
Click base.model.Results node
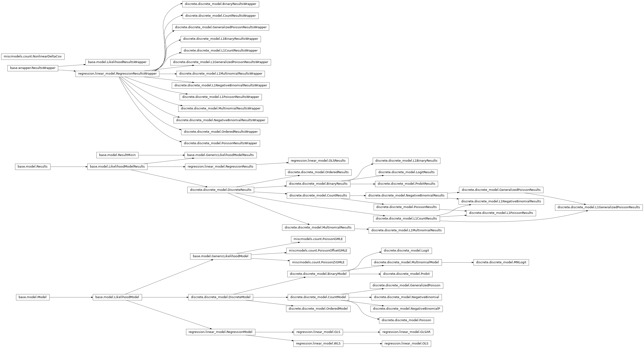32,166
